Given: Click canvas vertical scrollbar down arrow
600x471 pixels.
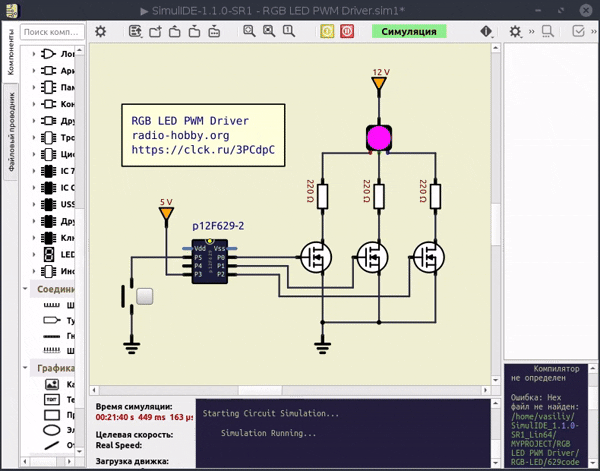Looking at the screenshot, I should tap(496, 380).
